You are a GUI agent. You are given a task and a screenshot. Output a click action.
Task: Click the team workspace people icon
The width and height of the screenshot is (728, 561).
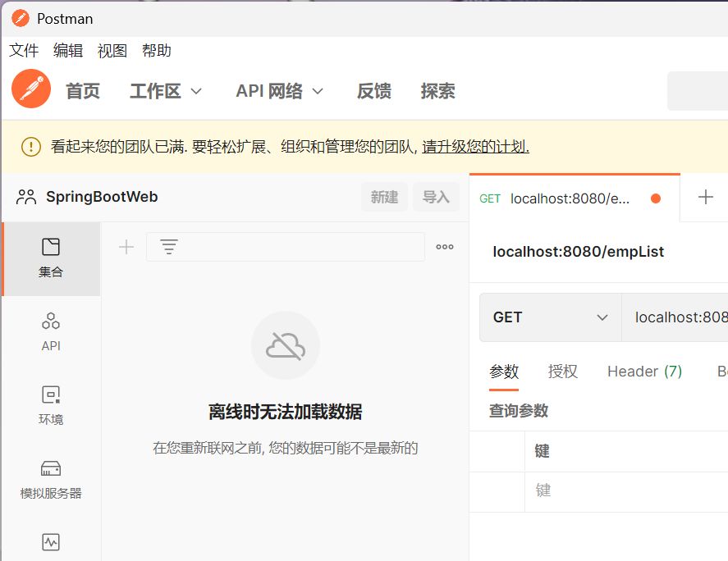(x=26, y=197)
